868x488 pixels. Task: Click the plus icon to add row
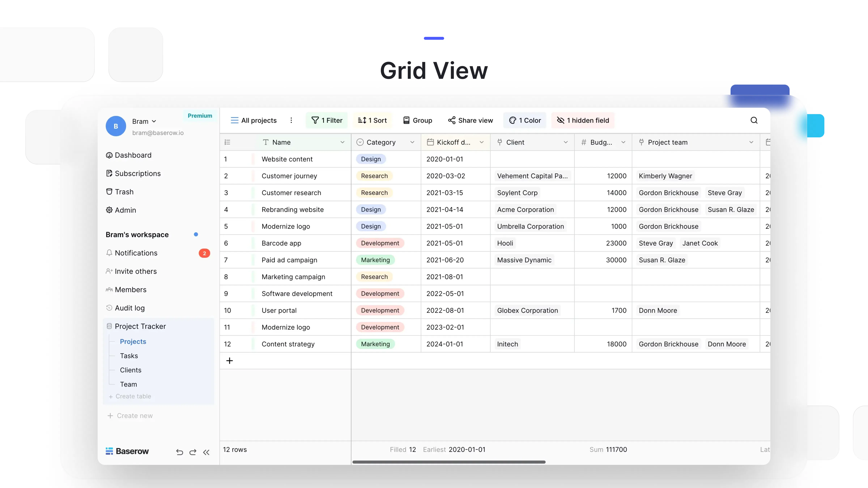click(x=229, y=361)
